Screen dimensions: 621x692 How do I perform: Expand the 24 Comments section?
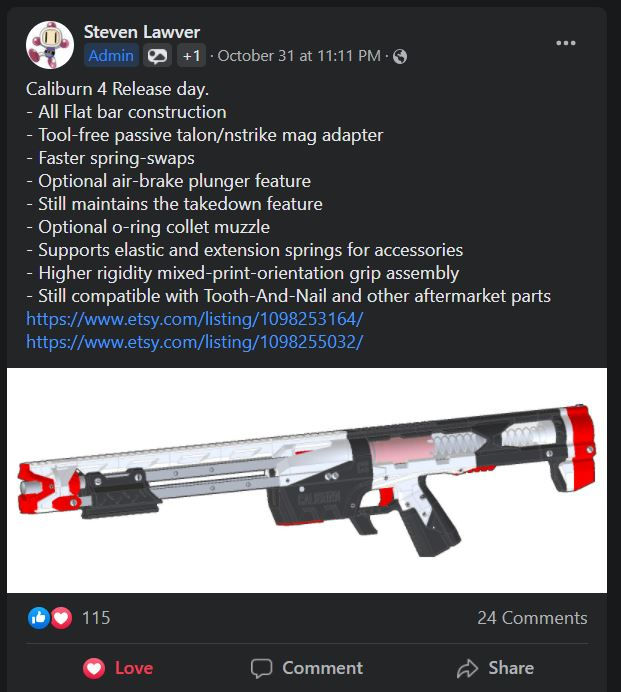coord(532,618)
